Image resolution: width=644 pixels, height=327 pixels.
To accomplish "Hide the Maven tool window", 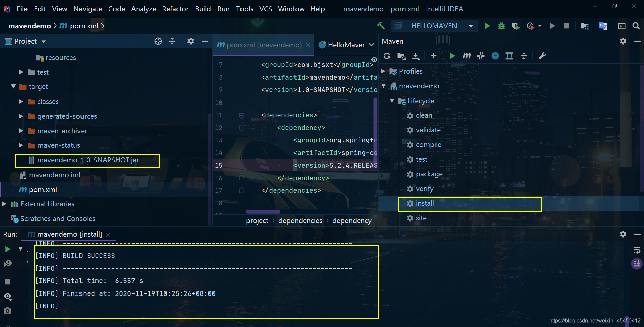I will tap(637, 41).
